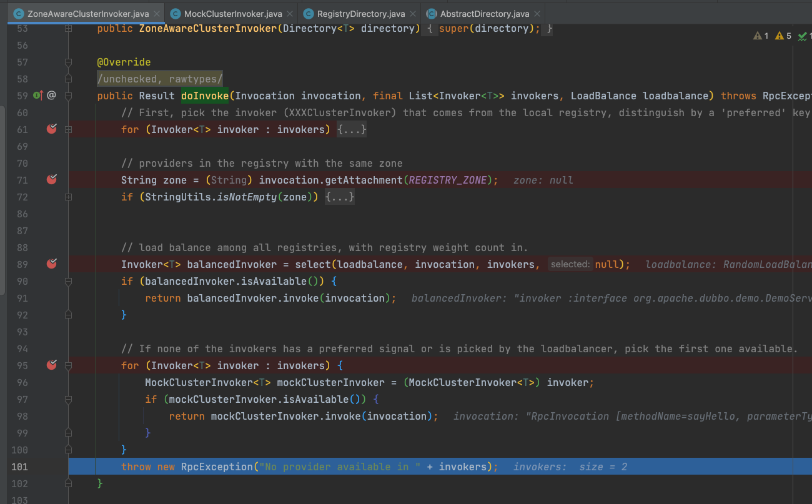Viewport: 812px width, 504px height.
Task: Close the AbstractDirectory.java tab
Action: pyautogui.click(x=538, y=14)
